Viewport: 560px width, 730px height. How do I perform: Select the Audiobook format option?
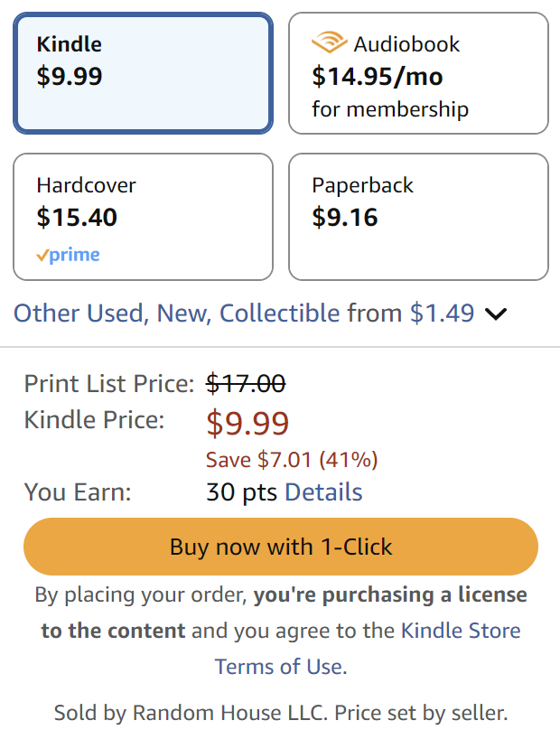(418, 73)
